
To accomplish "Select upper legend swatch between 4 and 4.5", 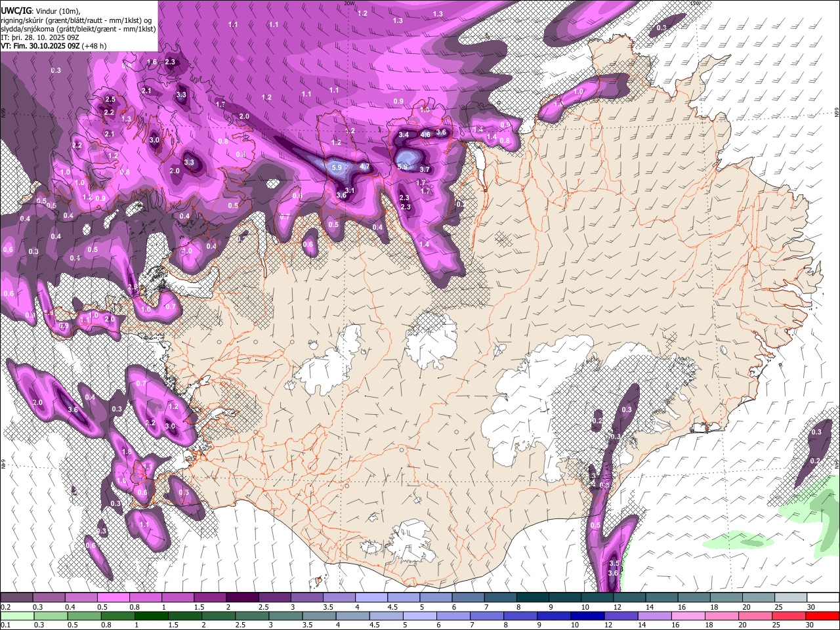I will point(371,598).
